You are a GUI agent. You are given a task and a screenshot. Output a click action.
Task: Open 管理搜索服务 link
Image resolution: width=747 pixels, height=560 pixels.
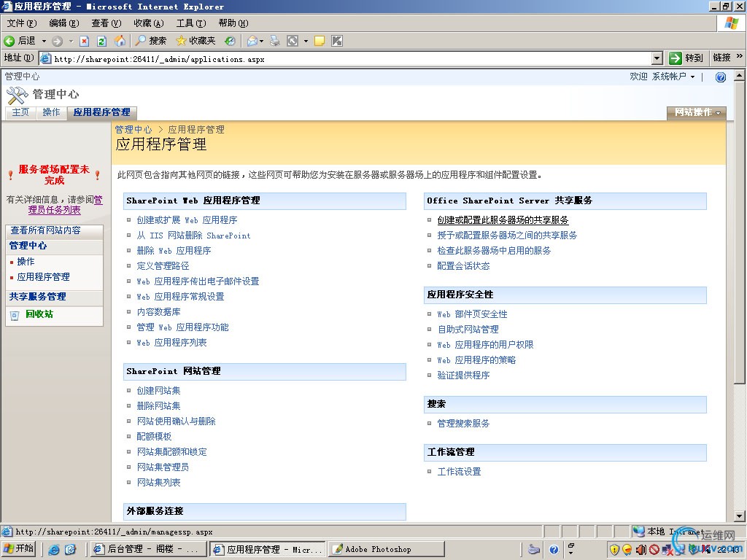coord(463,424)
